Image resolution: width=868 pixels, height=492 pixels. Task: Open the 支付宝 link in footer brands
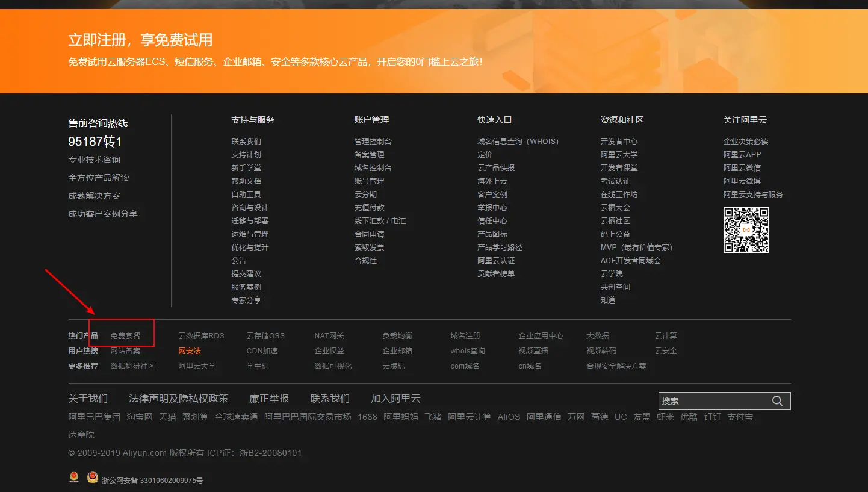740,416
